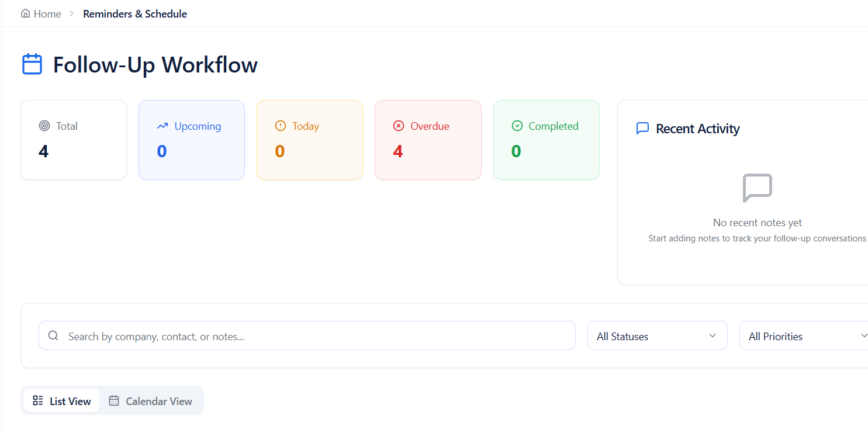
Task: Click the Recent Activity chat bubble icon
Action: pyautogui.click(x=642, y=128)
